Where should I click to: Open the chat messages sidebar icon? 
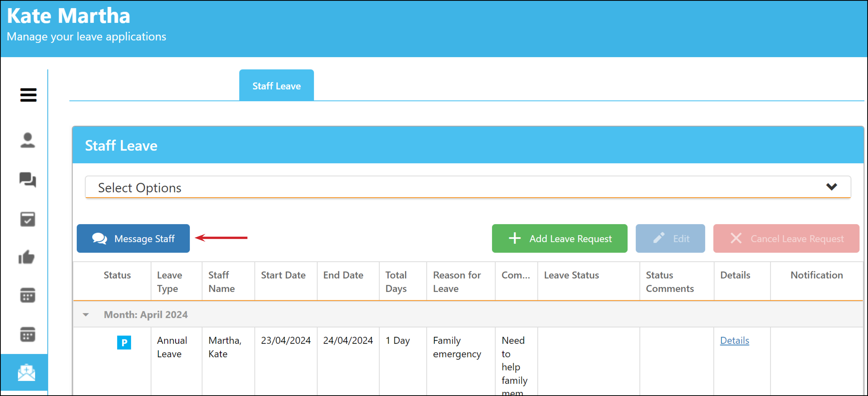point(28,180)
